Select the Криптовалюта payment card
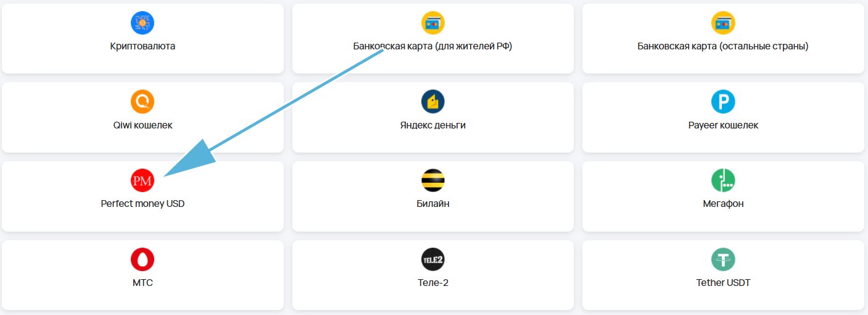Viewport: 868px width, 315px height. pyautogui.click(x=143, y=39)
